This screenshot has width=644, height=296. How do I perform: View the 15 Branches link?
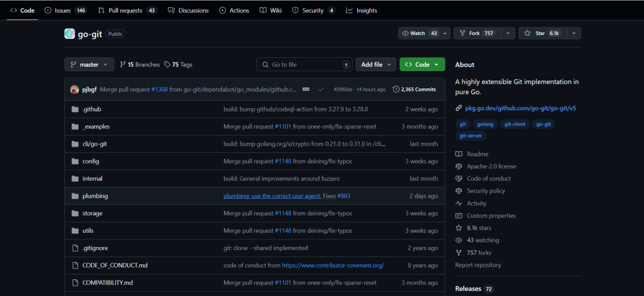pos(140,64)
